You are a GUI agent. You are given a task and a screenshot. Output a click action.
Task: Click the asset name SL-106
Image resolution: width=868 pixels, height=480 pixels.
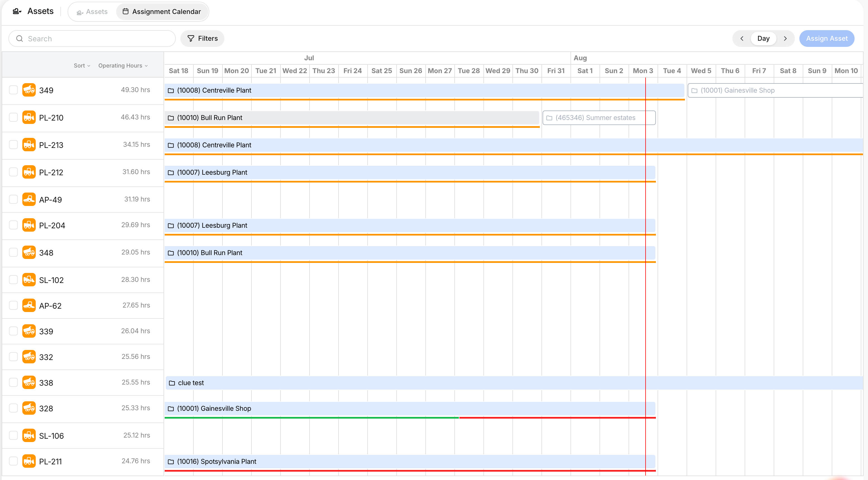click(x=51, y=436)
